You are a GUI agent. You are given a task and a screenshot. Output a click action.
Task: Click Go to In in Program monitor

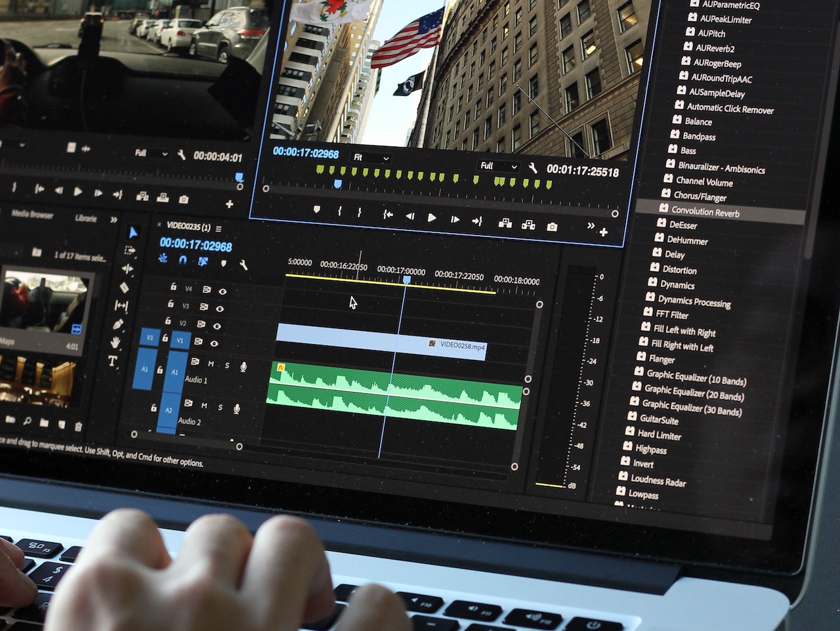click(x=388, y=214)
